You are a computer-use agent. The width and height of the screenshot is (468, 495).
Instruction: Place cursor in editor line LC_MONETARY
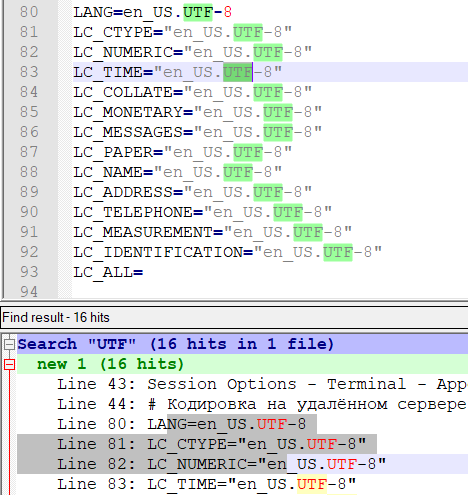click(x=198, y=112)
